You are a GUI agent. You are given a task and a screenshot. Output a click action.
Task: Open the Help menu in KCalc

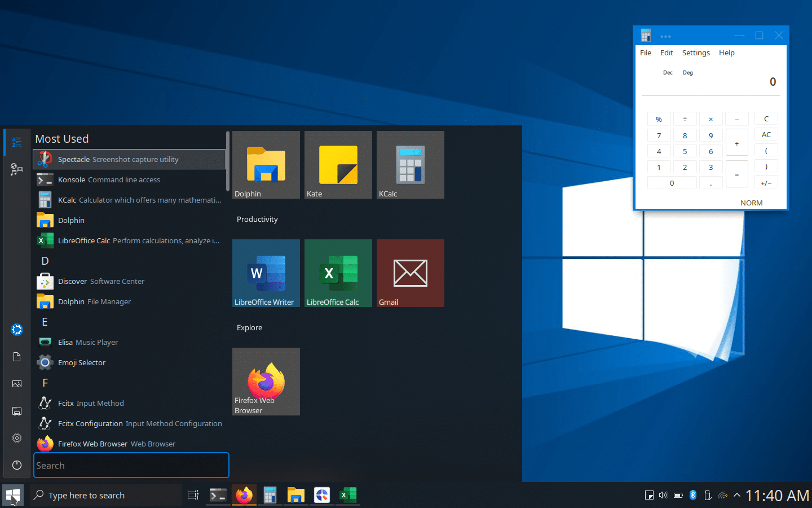(x=726, y=52)
